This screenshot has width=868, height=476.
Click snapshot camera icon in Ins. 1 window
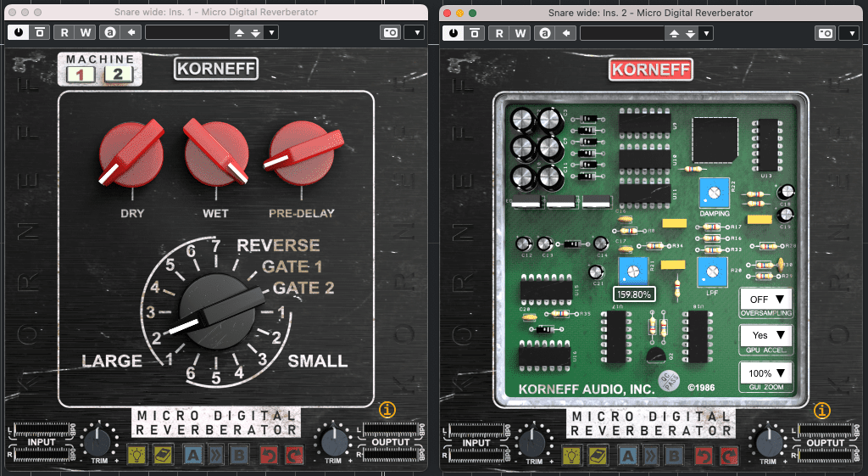point(390,33)
